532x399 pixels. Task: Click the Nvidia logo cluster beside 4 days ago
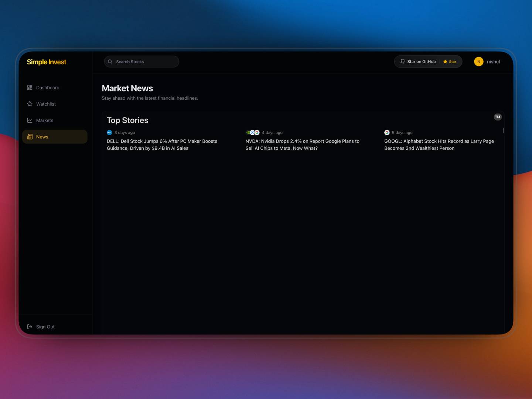pos(252,133)
